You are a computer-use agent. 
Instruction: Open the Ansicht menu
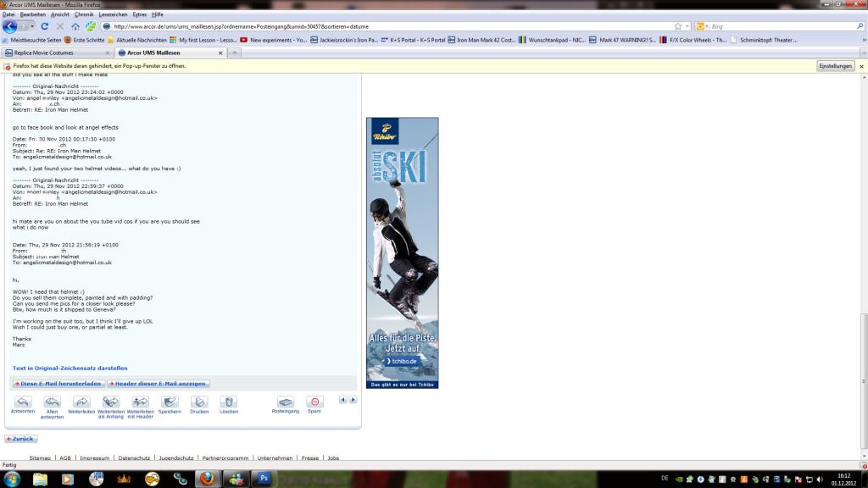(60, 14)
